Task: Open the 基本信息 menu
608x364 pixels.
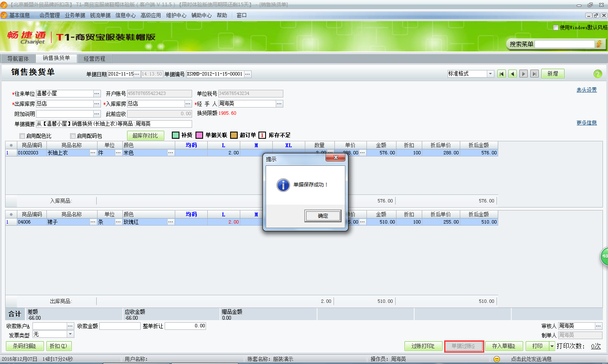Action: (19, 15)
